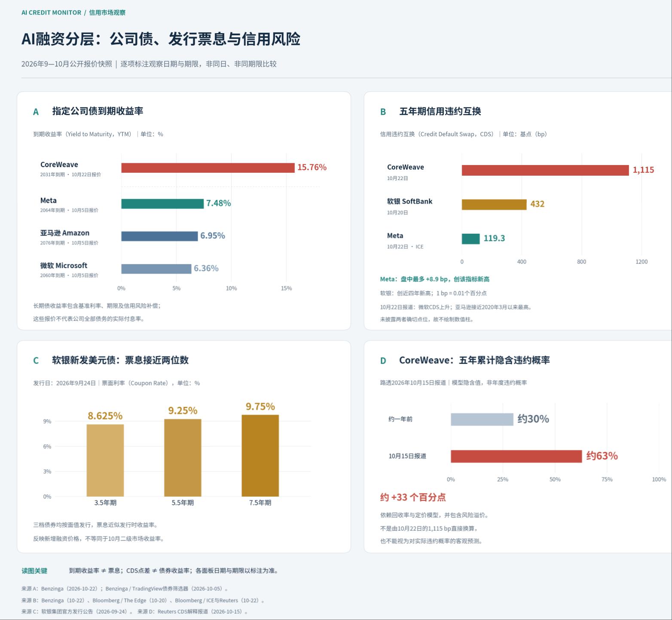The width and height of the screenshot is (672, 620).
Task: Select the 7.5年期 coupon column
Action: (260, 455)
